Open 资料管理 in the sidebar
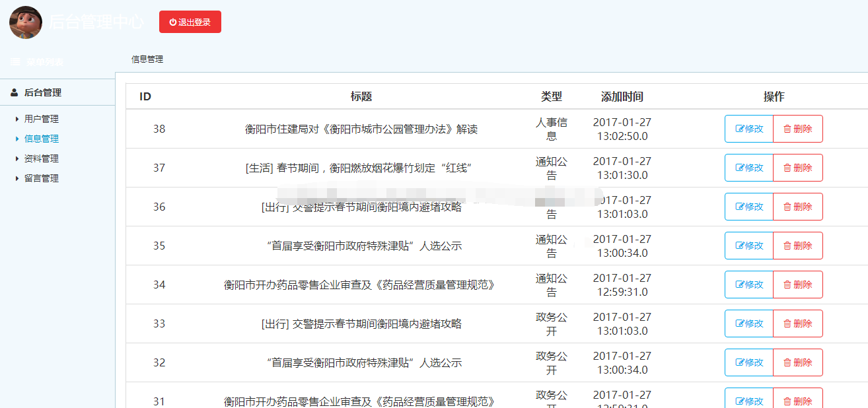Image resolution: width=868 pixels, height=408 pixels. point(42,158)
